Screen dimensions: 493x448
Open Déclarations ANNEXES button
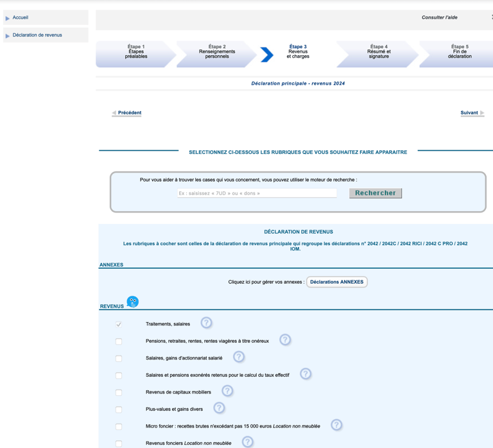pyautogui.click(x=337, y=282)
